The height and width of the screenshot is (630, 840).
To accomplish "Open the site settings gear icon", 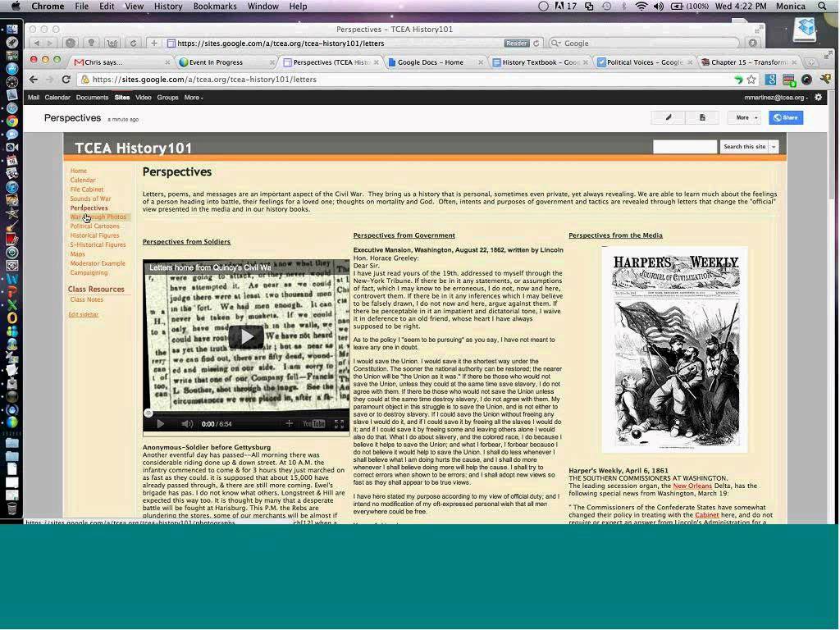I will point(818,97).
